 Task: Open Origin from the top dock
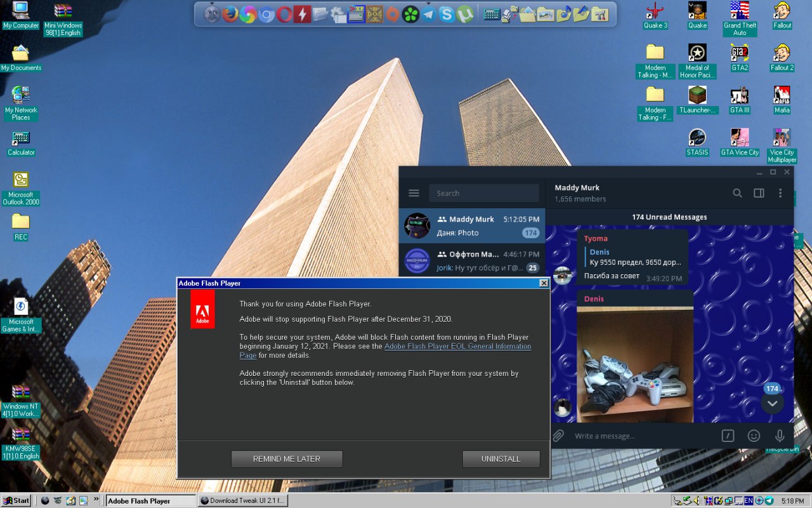click(x=393, y=14)
